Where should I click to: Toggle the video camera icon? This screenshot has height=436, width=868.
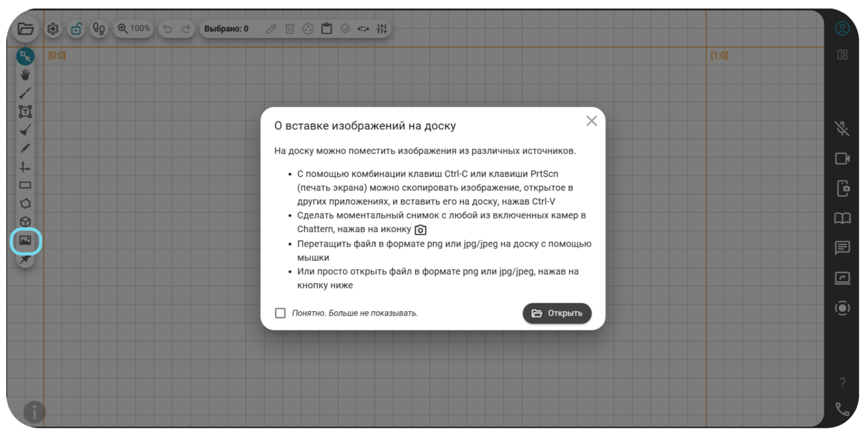click(842, 158)
